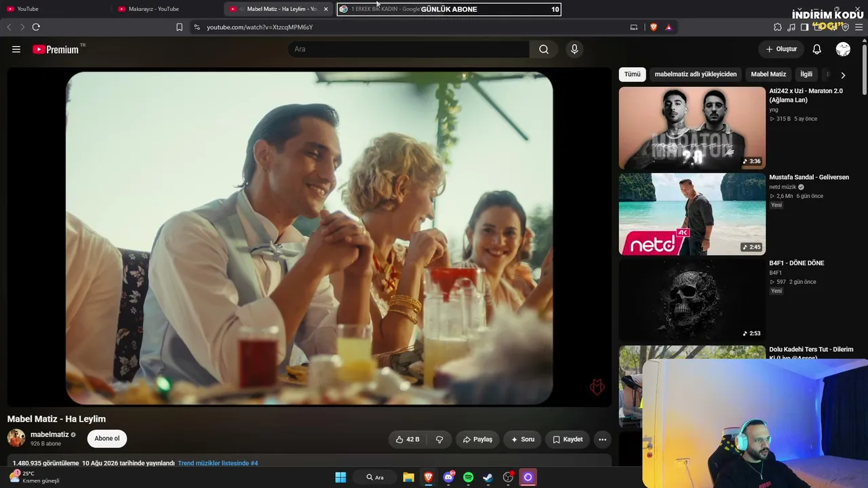868x488 pixels.
Task: Open Mustafa Sandal - Geliversen title
Action: tap(809, 178)
